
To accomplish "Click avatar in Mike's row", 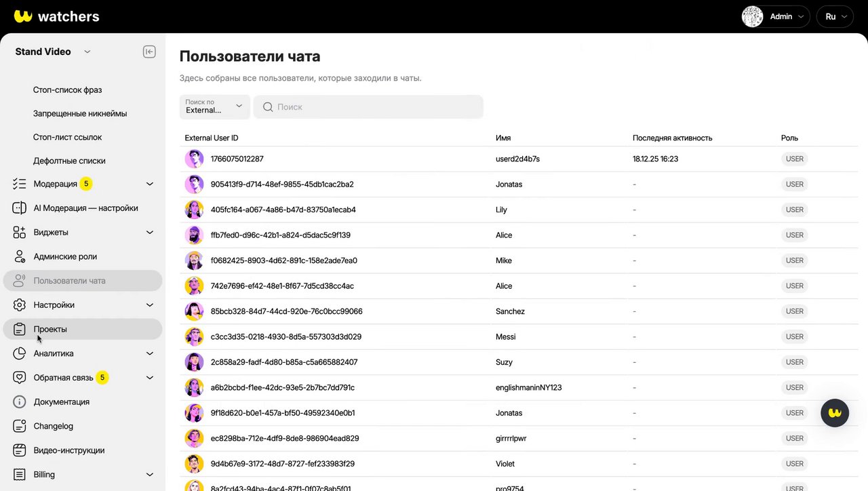I will (194, 260).
